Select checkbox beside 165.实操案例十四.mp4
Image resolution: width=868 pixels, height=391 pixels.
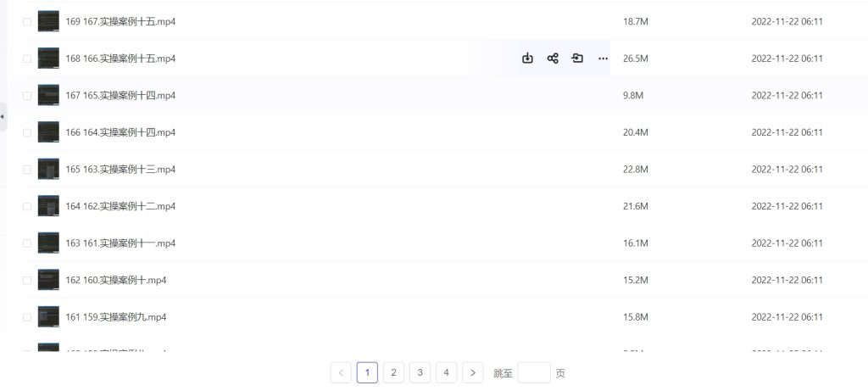click(27, 96)
